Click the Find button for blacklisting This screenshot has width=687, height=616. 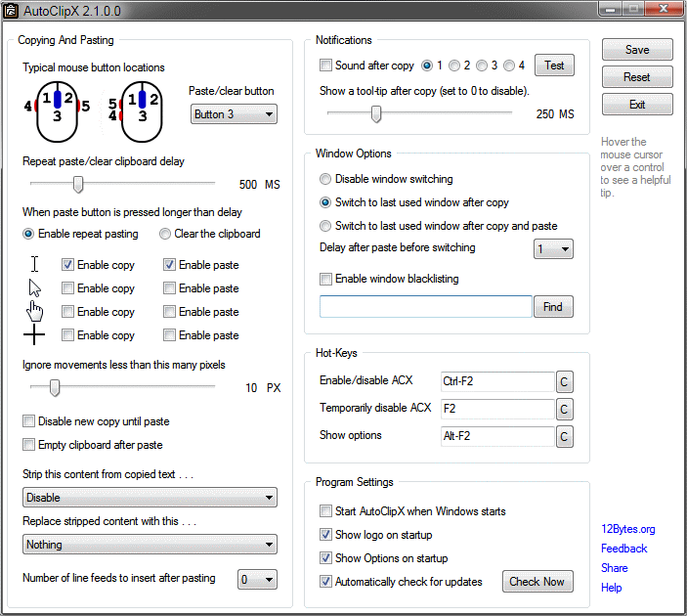(553, 306)
